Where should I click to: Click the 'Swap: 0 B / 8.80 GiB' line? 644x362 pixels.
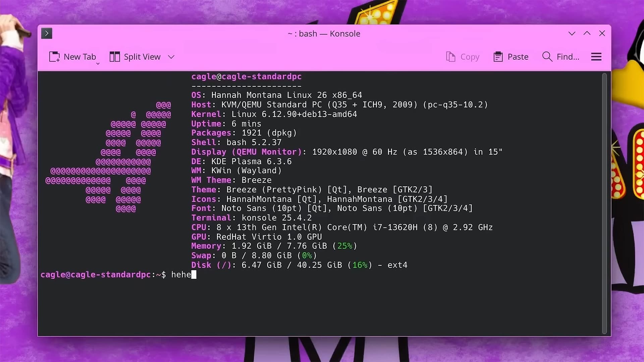tap(254, 255)
